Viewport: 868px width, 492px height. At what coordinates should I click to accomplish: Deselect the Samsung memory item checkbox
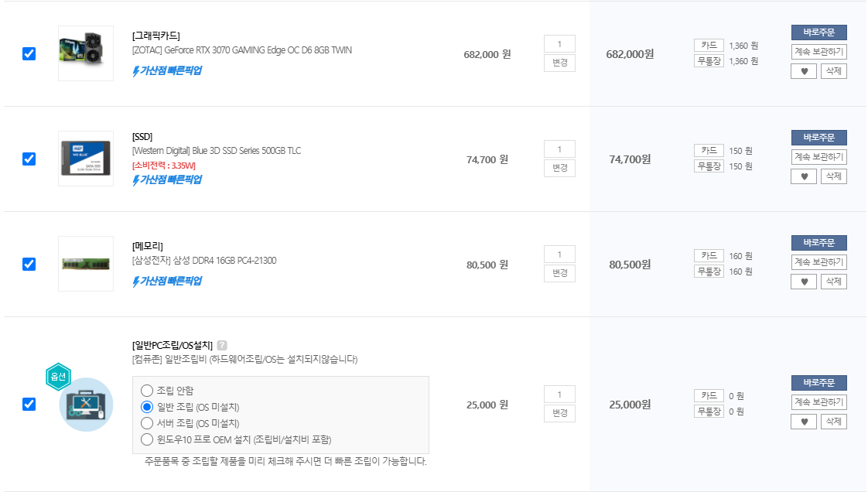pyautogui.click(x=29, y=265)
